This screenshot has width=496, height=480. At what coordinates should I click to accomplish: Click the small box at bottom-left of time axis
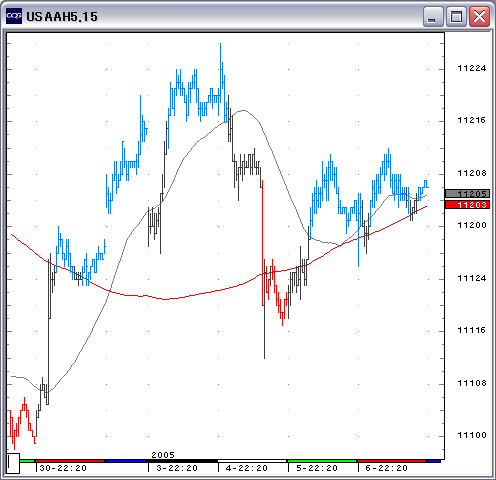(x=13, y=463)
